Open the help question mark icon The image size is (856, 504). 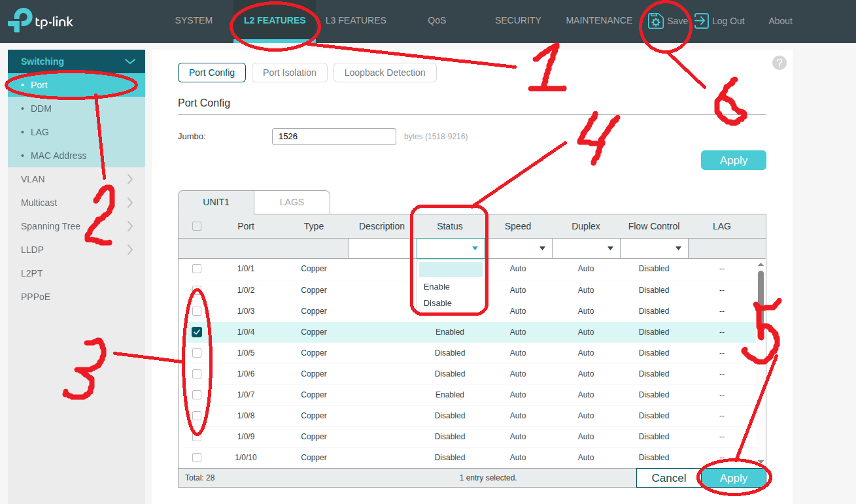tap(779, 63)
